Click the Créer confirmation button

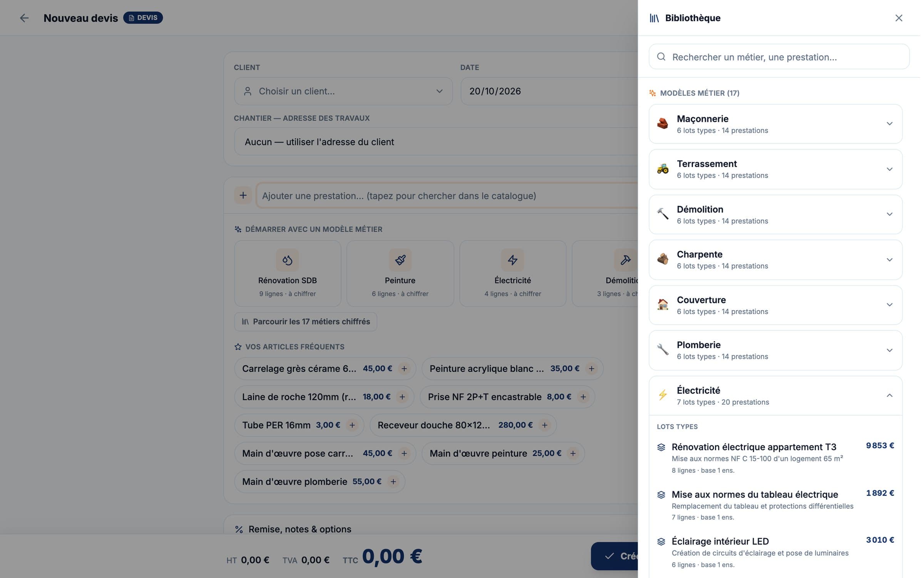[x=614, y=556]
